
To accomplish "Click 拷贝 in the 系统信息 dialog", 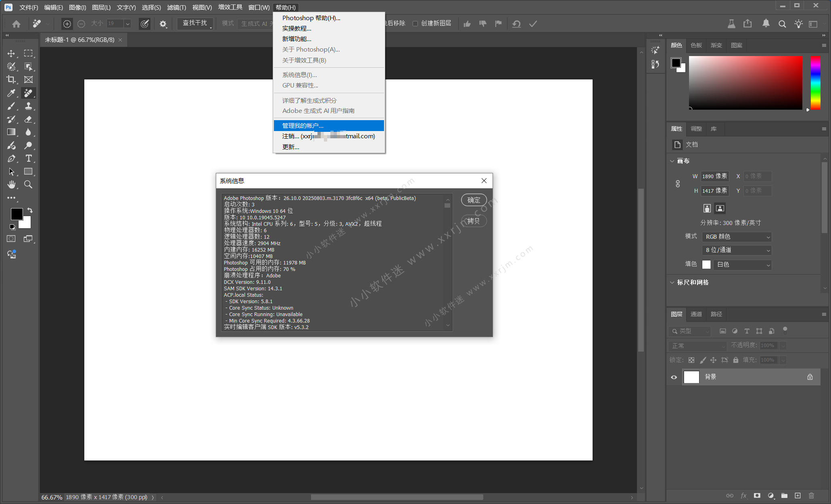I will 474,221.
